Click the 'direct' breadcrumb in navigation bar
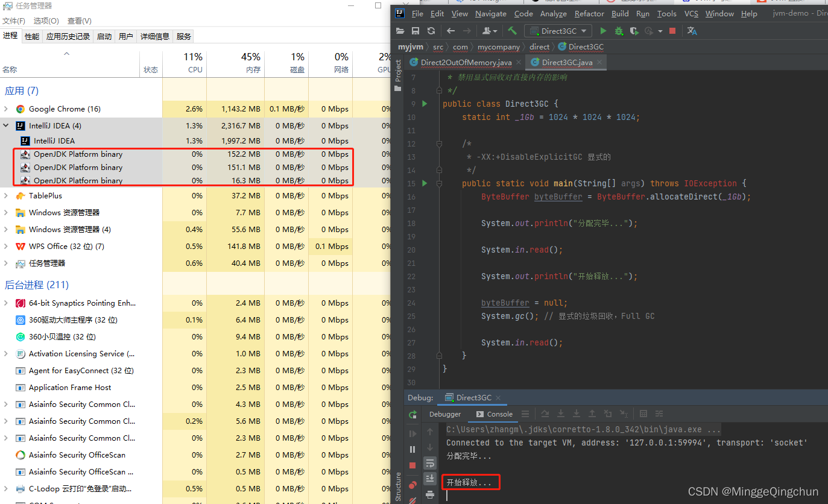This screenshot has height=504, width=828. (x=539, y=46)
